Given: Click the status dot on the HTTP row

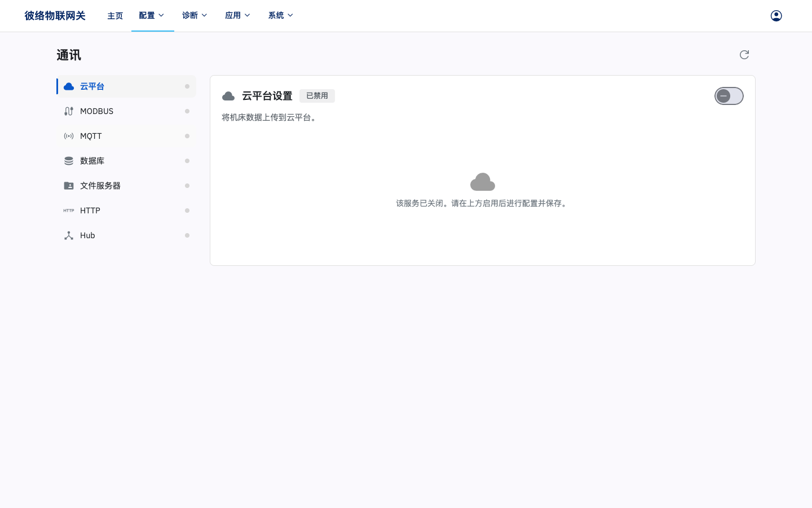Looking at the screenshot, I should click(187, 211).
